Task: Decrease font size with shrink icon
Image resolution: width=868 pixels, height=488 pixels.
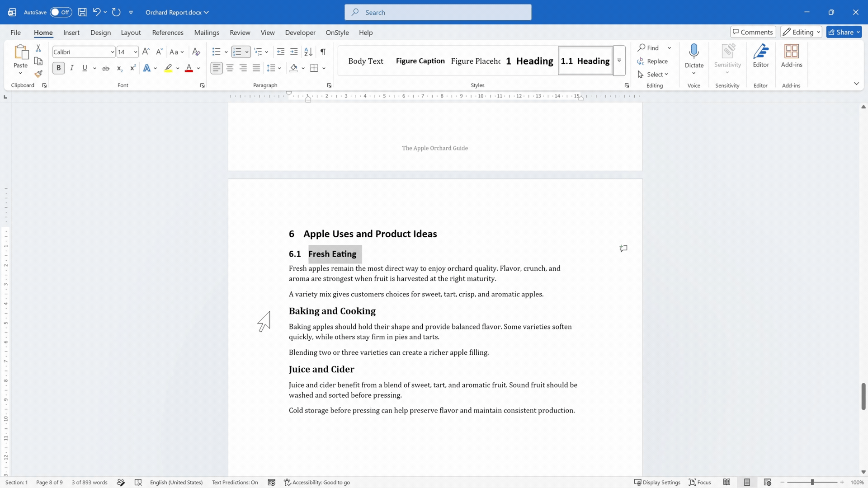Action: [159, 52]
